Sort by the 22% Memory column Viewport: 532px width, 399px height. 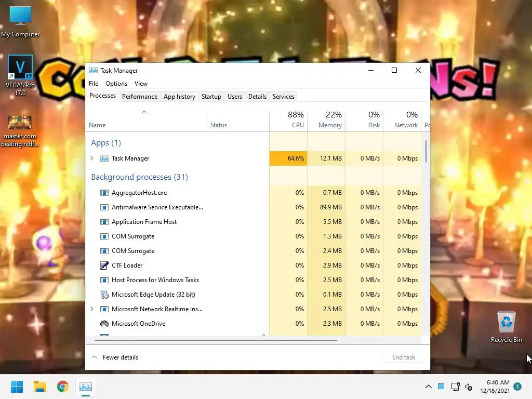coord(326,121)
